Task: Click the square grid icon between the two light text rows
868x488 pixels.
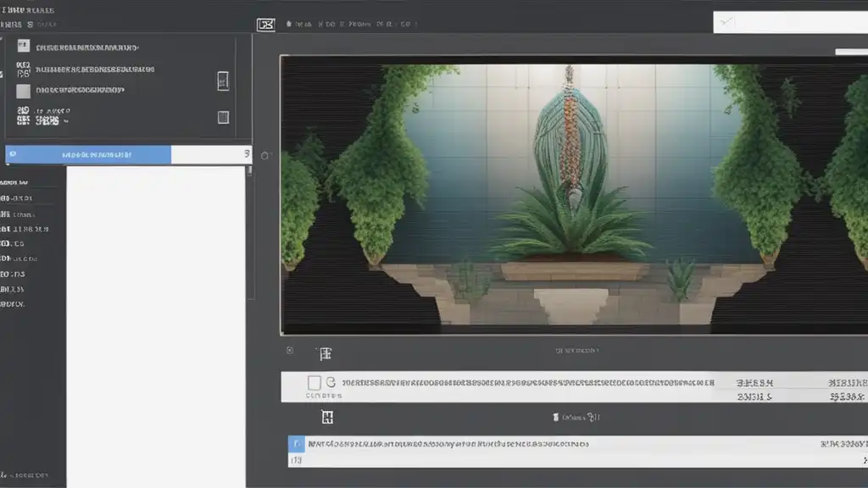Action: (x=327, y=417)
